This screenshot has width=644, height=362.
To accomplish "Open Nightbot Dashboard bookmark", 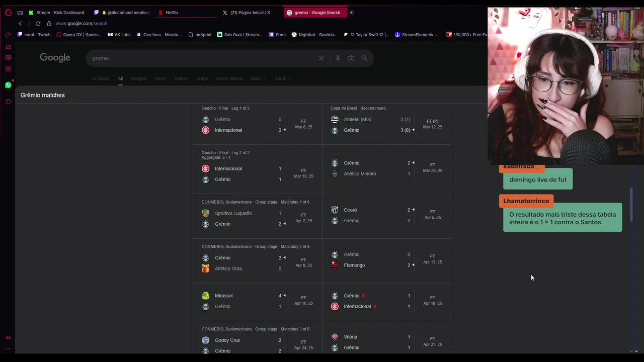I will 314,35.
